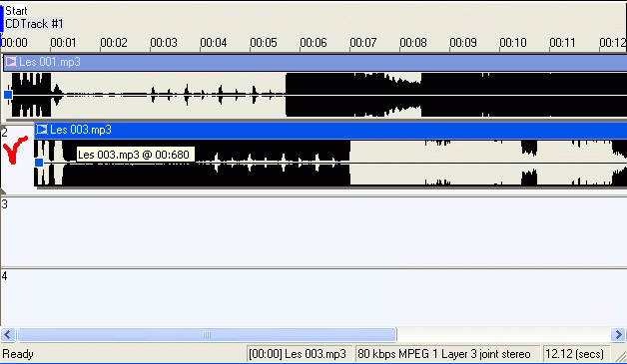
Task: Click '80 kbps MPEG 1 Layer 3 joint stereo' status
Action: click(x=444, y=354)
